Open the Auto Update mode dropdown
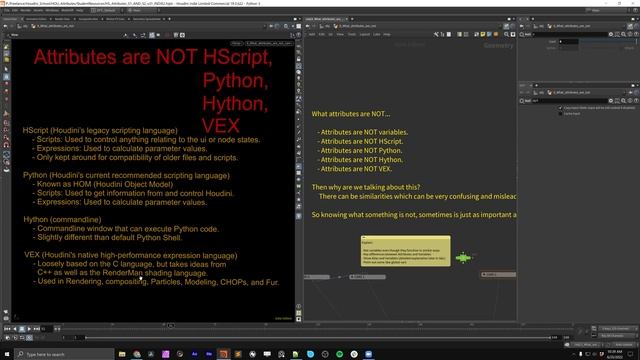The height and width of the screenshot is (360, 640). [624, 344]
